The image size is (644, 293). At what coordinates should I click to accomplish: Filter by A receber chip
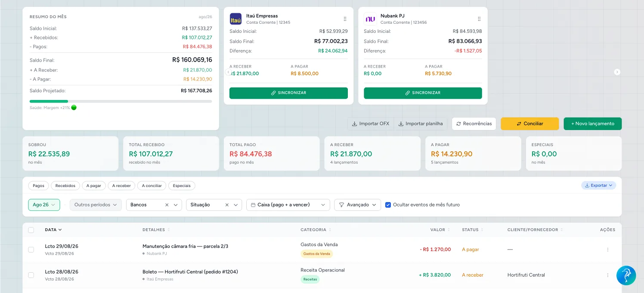pos(121,186)
